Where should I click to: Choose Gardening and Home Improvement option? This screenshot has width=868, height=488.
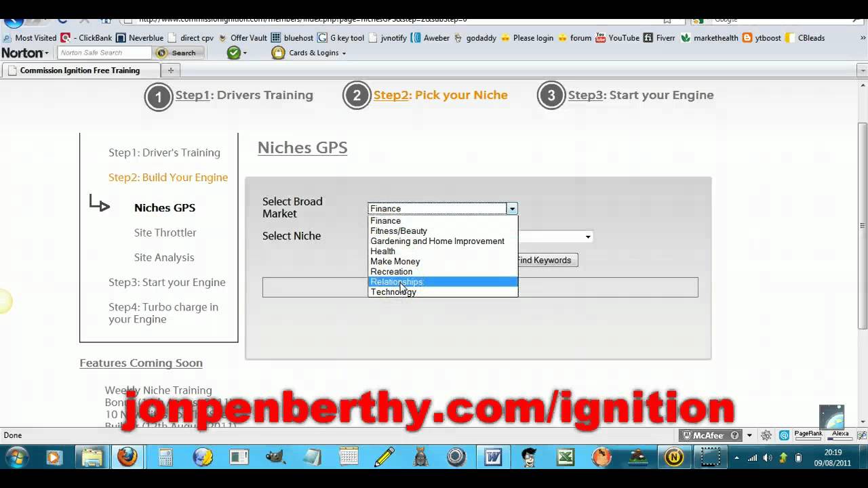(x=443, y=241)
